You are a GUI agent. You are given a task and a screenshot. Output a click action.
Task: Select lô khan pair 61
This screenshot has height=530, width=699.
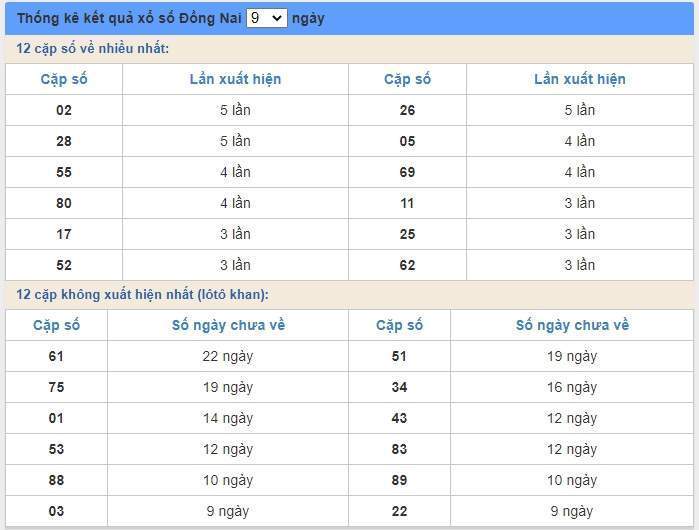pyautogui.click(x=56, y=356)
